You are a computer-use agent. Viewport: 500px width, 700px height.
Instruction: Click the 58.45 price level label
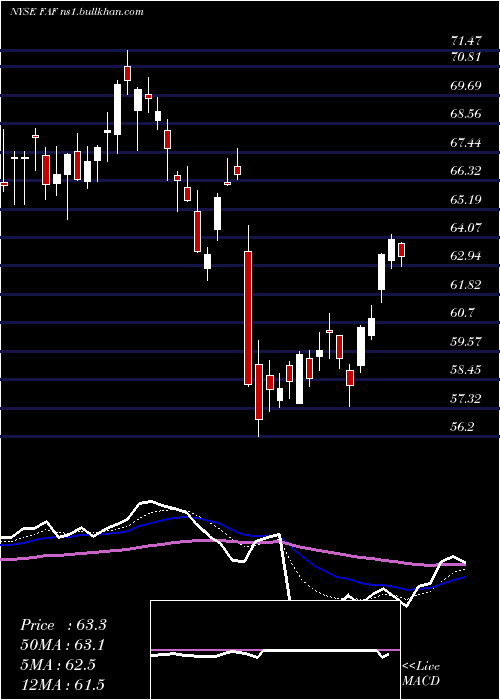pyautogui.click(x=467, y=370)
